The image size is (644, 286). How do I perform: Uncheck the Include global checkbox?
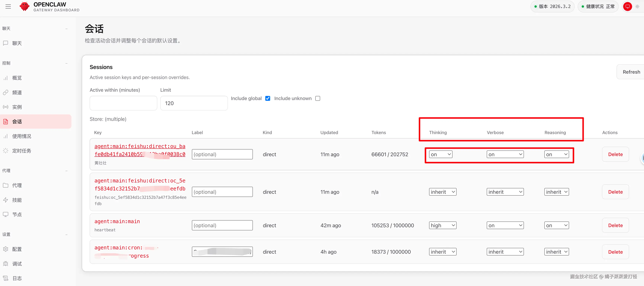click(x=268, y=99)
